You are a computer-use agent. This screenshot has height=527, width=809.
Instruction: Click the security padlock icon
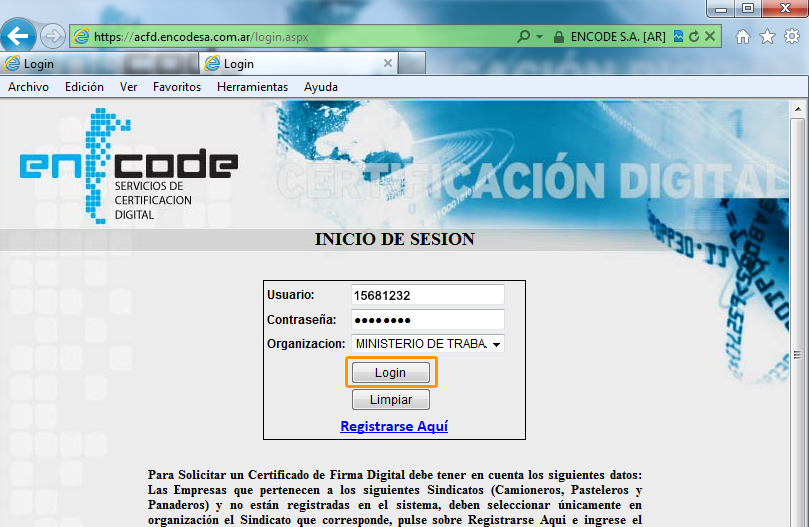pos(560,36)
